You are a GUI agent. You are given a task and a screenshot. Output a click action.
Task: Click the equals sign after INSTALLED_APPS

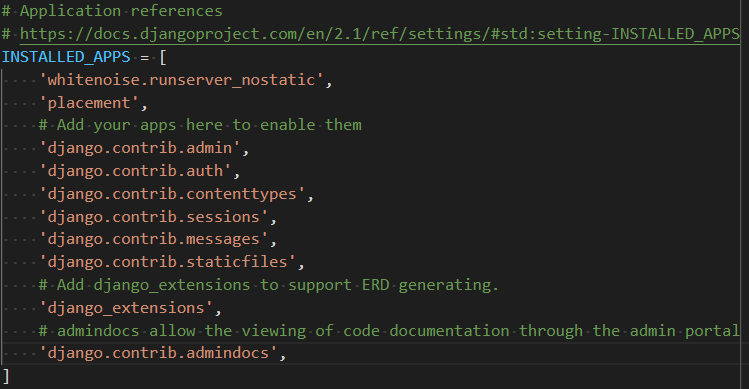144,57
